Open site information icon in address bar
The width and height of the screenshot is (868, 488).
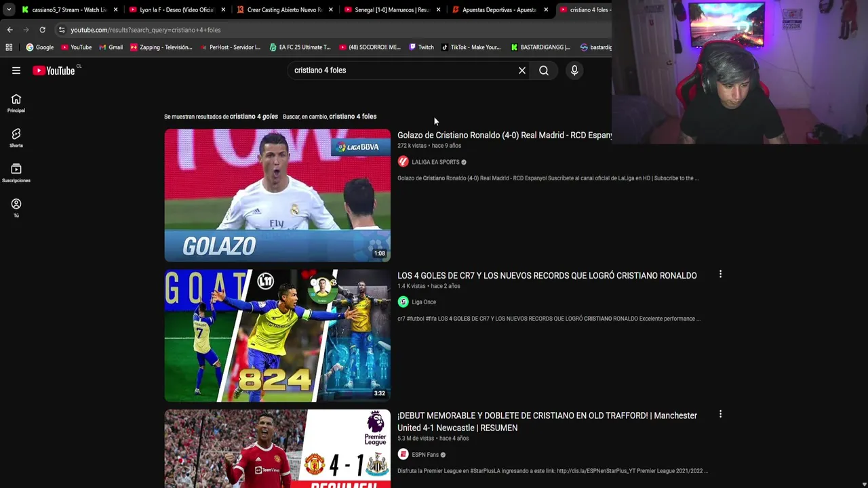pos(62,30)
